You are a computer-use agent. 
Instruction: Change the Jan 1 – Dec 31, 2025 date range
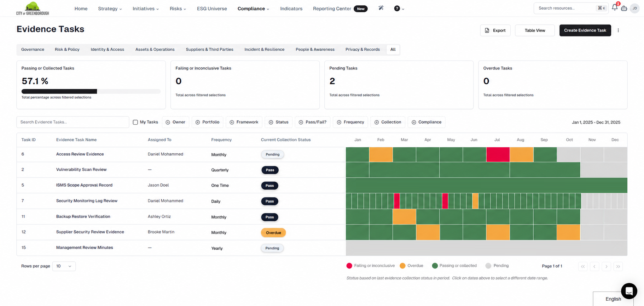click(596, 122)
